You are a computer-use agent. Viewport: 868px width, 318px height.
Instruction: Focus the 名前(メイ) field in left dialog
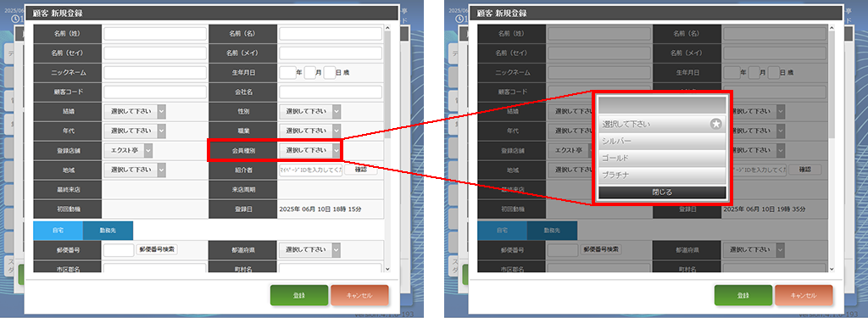(331, 53)
